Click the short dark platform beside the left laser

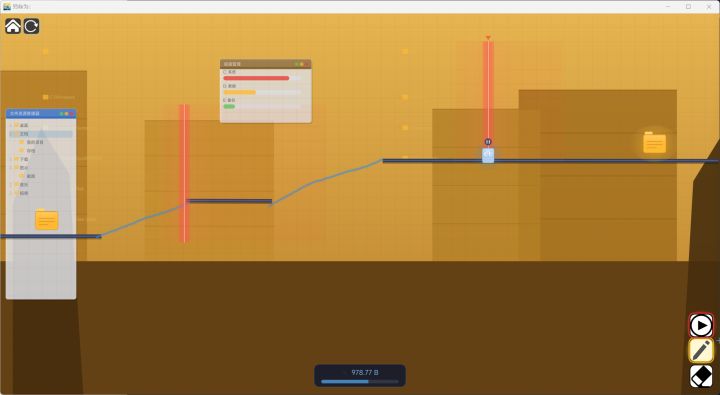[x=230, y=201]
